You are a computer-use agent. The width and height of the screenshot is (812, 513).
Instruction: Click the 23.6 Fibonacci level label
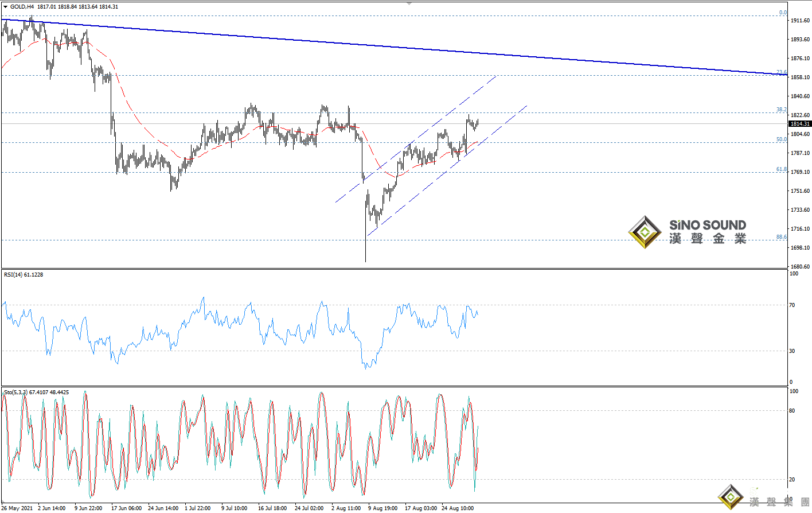pyautogui.click(x=781, y=73)
